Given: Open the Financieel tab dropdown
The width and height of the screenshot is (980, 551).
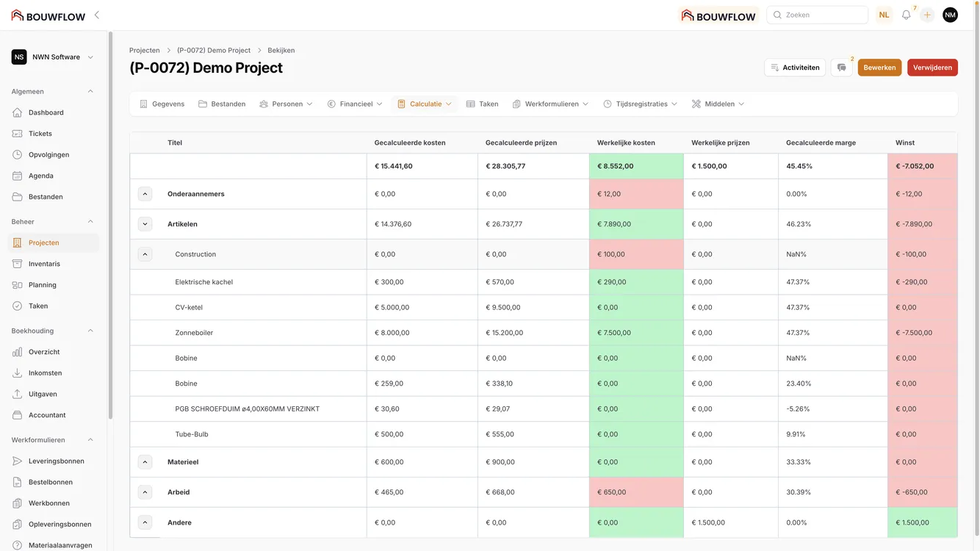Looking at the screenshot, I should click(355, 104).
